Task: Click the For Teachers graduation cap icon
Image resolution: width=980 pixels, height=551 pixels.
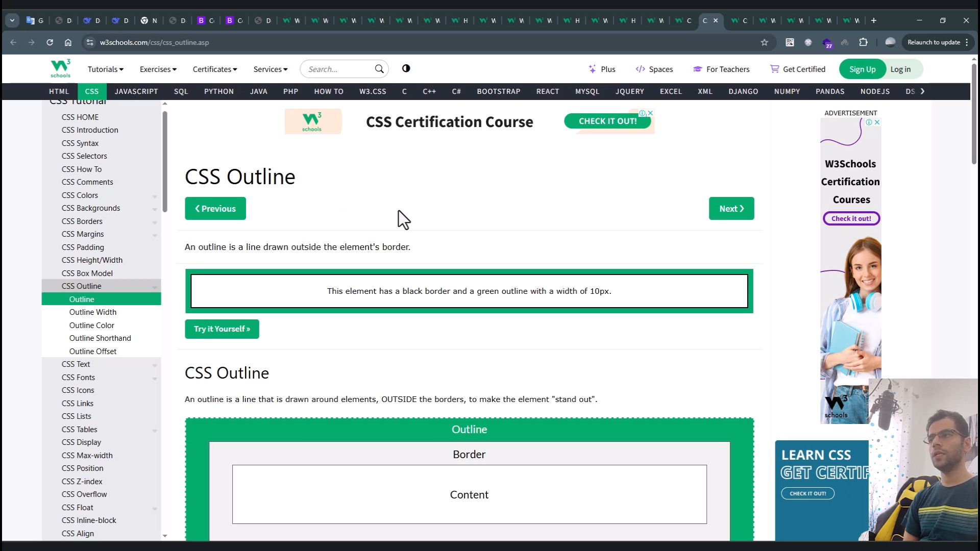Action: (x=697, y=69)
